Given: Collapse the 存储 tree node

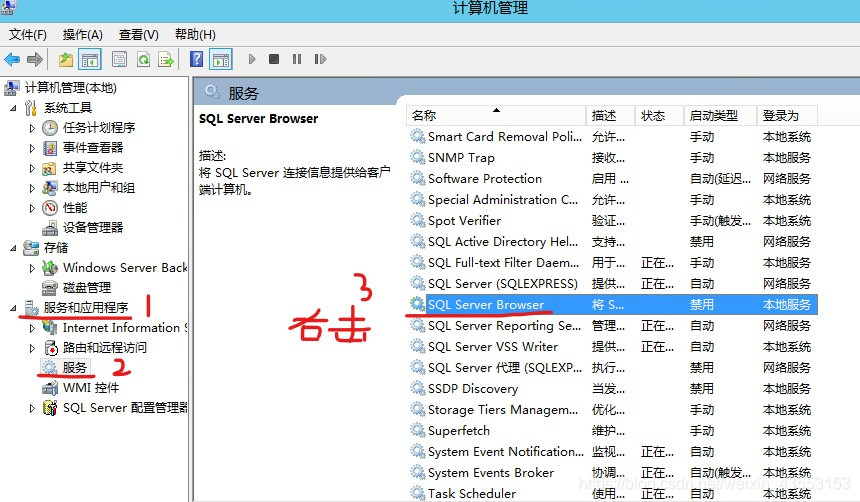Looking at the screenshot, I should [x=13, y=248].
